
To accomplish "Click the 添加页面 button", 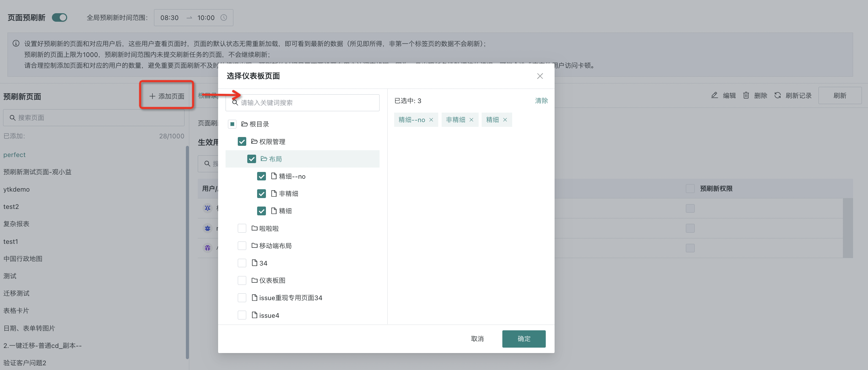I will 167,96.
